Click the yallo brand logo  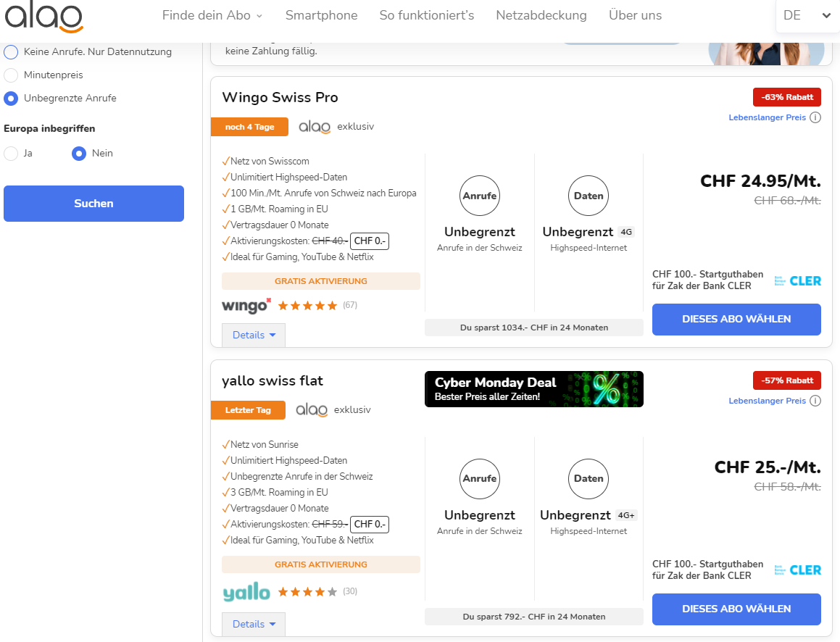click(x=246, y=591)
